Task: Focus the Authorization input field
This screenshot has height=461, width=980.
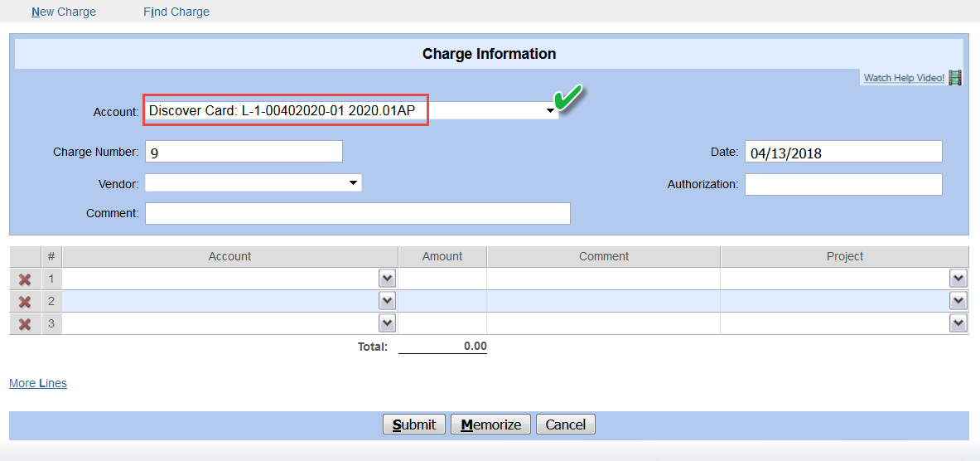Action: 843,185
